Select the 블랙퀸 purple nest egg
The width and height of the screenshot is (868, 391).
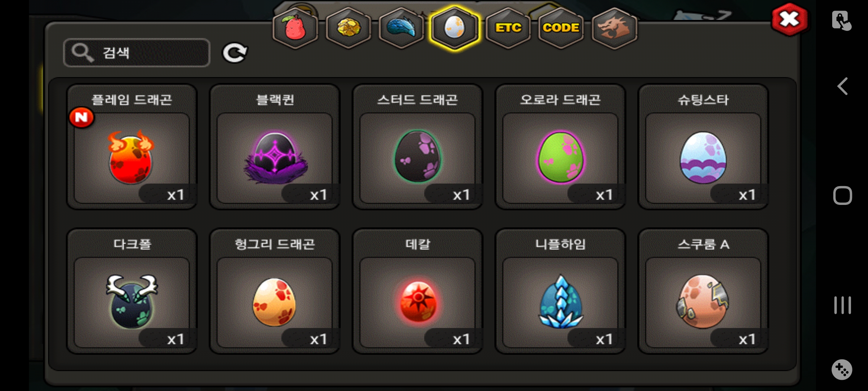(x=275, y=147)
